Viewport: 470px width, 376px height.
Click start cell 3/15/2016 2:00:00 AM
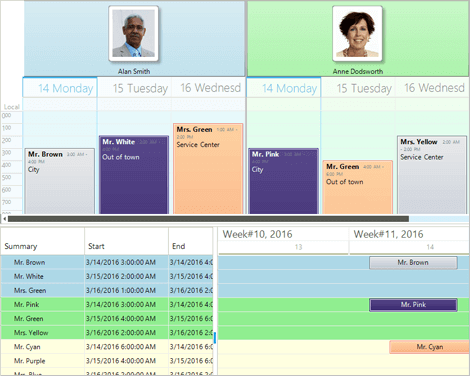[126, 276]
